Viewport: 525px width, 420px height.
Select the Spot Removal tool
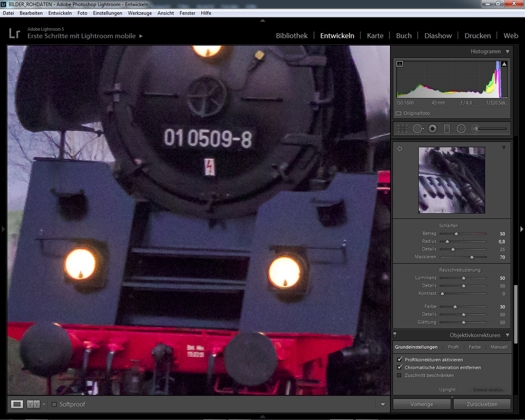click(x=417, y=128)
